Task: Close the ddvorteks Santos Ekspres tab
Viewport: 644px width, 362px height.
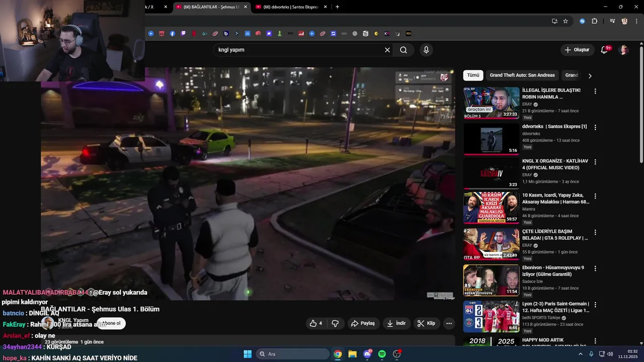Action: (x=325, y=7)
